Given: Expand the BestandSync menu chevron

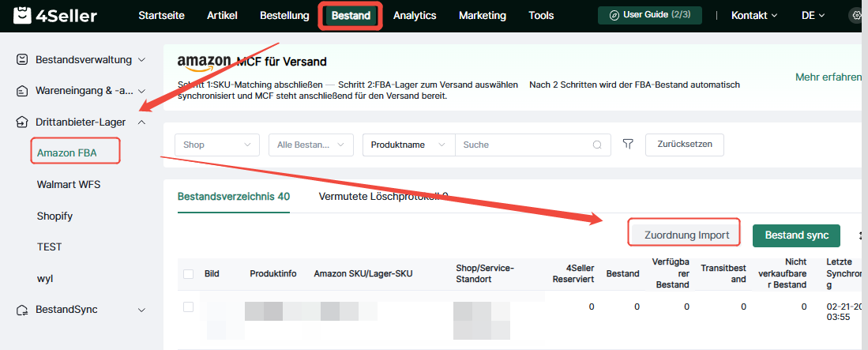Looking at the screenshot, I should (x=141, y=310).
